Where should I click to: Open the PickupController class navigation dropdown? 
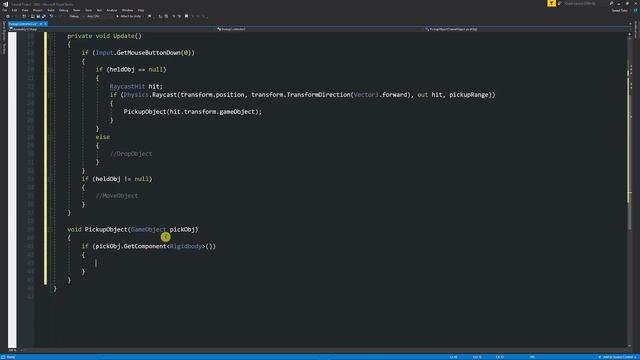pos(320,29)
